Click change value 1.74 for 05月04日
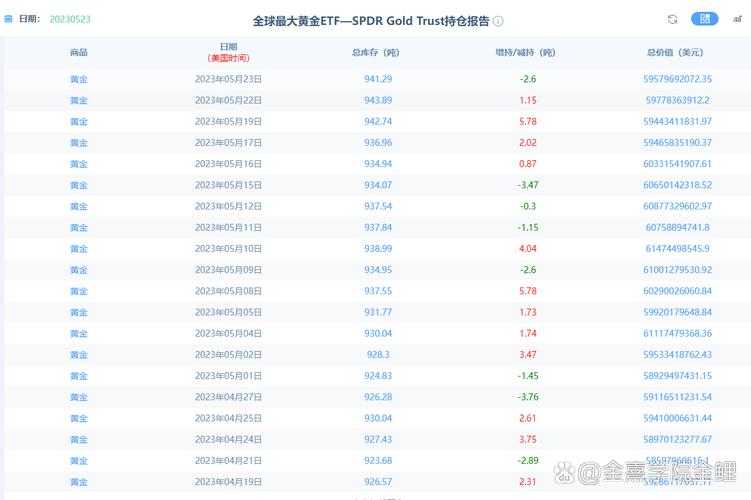This screenshot has width=751, height=500. pyautogui.click(x=528, y=333)
